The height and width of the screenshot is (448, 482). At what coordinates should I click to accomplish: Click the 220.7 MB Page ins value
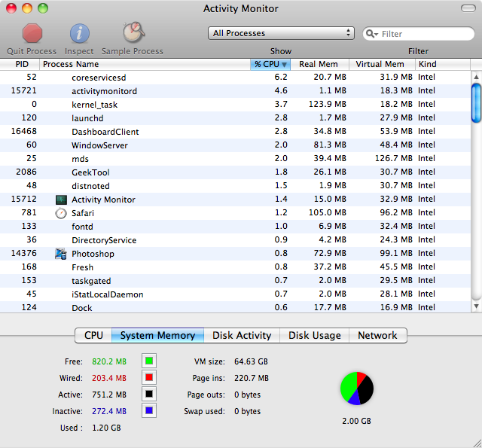point(252,378)
